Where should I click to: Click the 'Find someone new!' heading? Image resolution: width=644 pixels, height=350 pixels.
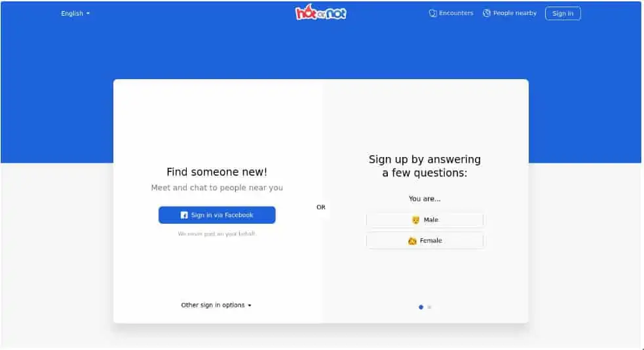217,172
